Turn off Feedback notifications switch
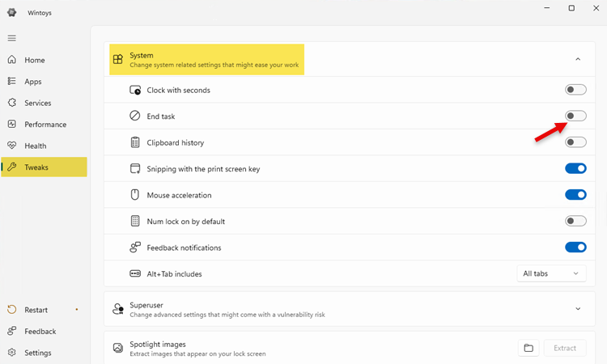Viewport: 607px width, 364px height. click(x=575, y=248)
